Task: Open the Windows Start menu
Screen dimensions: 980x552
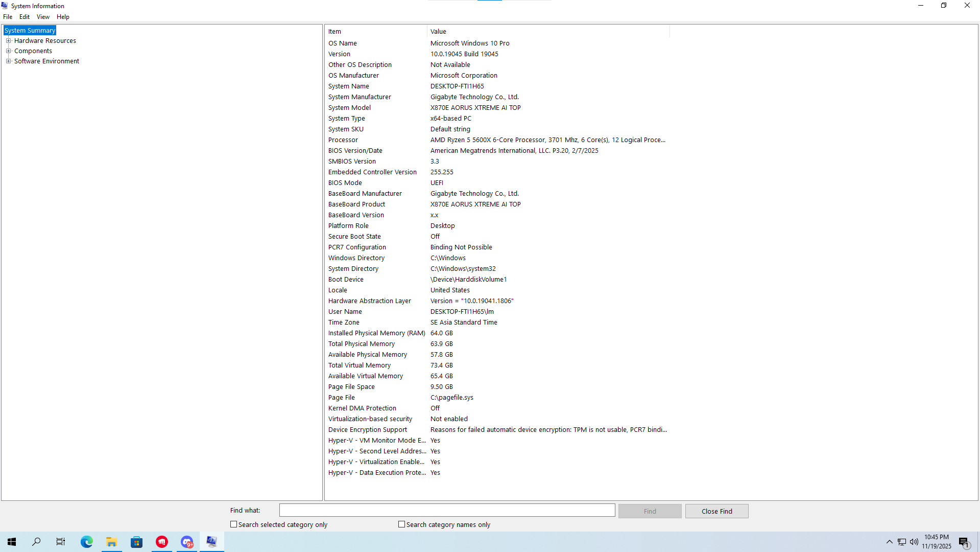Action: 12,542
